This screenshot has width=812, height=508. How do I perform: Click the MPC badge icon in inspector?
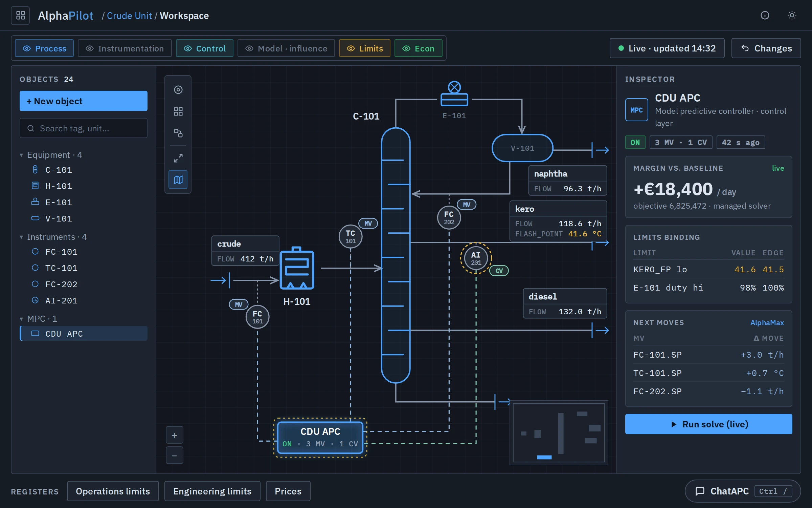pos(637,110)
